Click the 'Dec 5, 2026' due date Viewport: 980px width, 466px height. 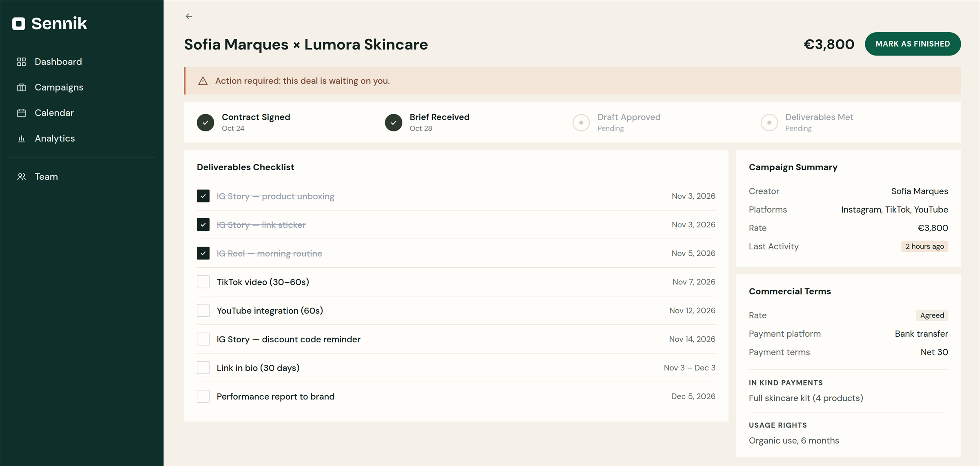(x=693, y=396)
